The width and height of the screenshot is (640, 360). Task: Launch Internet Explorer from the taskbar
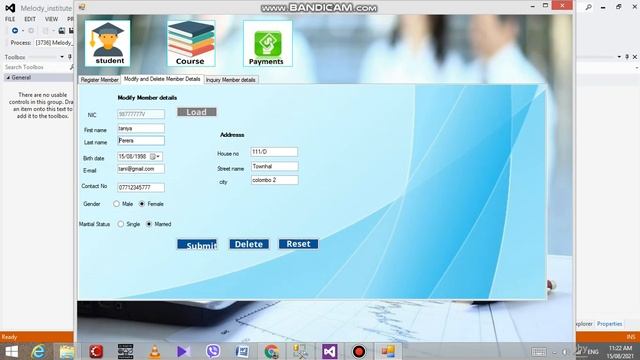click(38, 351)
